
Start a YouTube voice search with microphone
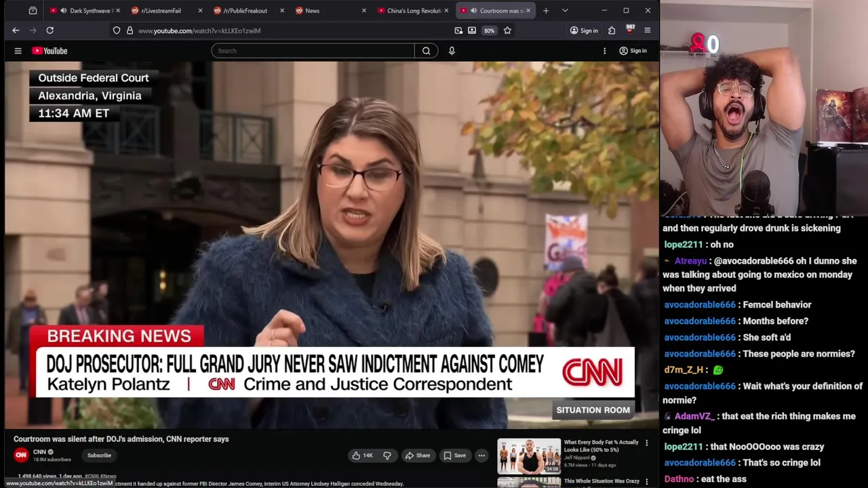click(x=452, y=51)
